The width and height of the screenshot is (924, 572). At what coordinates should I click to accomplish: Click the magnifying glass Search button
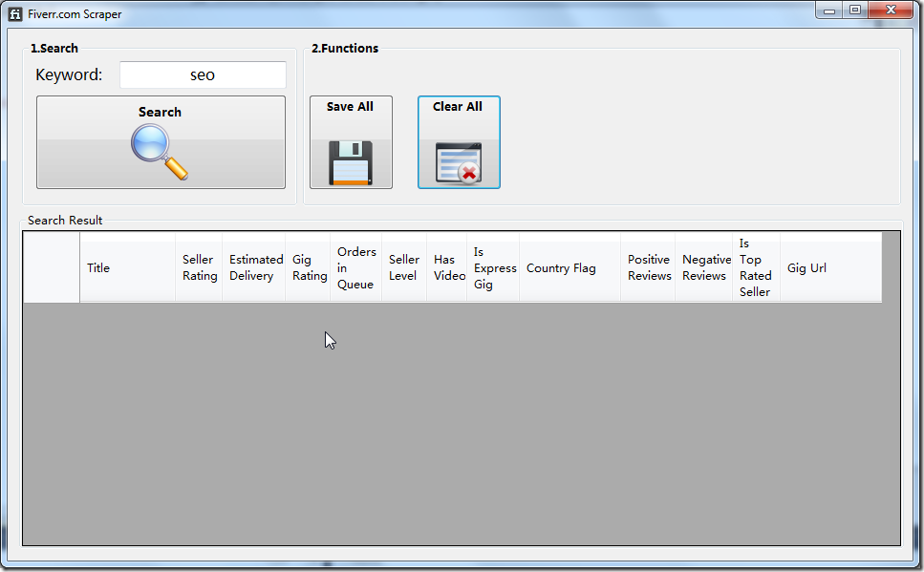[x=161, y=142]
